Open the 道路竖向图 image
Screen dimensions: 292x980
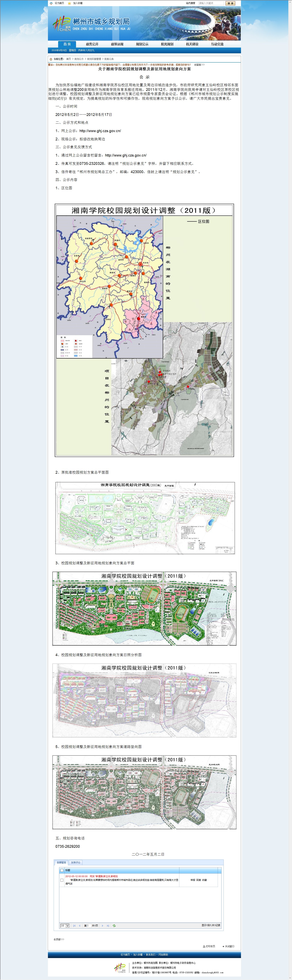(145, 792)
